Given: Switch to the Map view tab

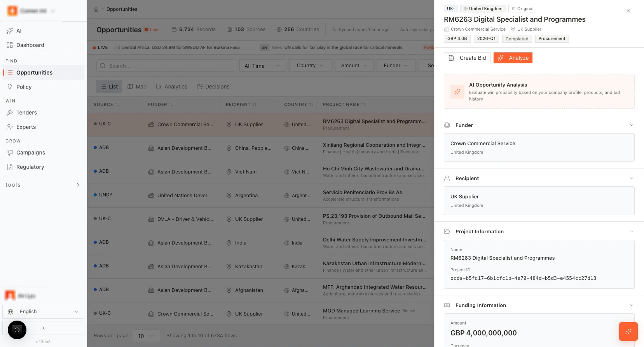Looking at the screenshot, I should [137, 87].
